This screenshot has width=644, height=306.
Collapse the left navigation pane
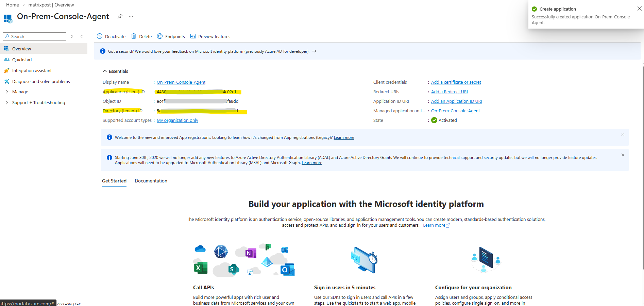point(82,36)
